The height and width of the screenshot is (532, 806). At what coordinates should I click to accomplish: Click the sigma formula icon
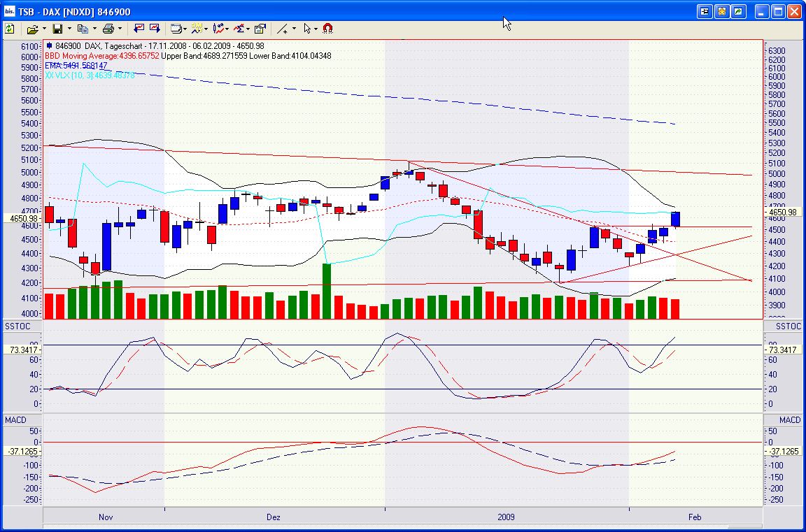239,29
